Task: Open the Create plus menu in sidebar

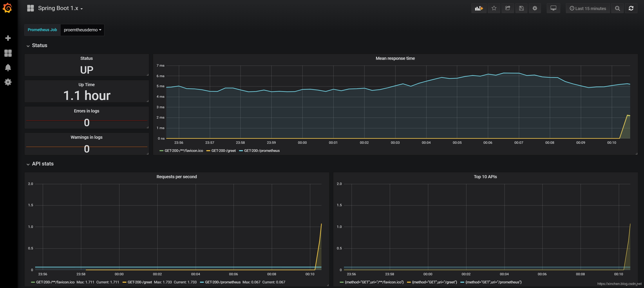Action: 8,38
